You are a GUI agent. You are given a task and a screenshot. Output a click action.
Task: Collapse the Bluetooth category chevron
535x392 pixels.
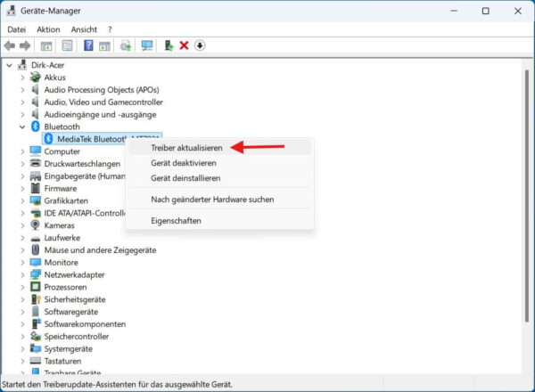pos(22,127)
